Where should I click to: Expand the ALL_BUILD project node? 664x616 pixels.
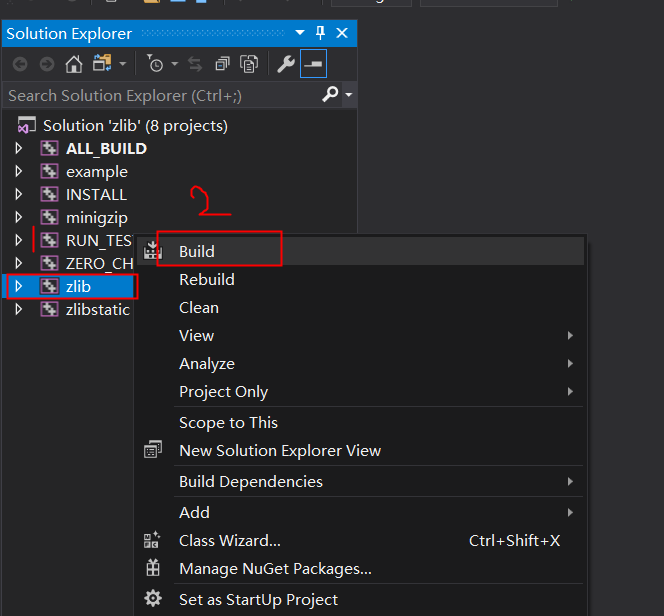point(19,148)
